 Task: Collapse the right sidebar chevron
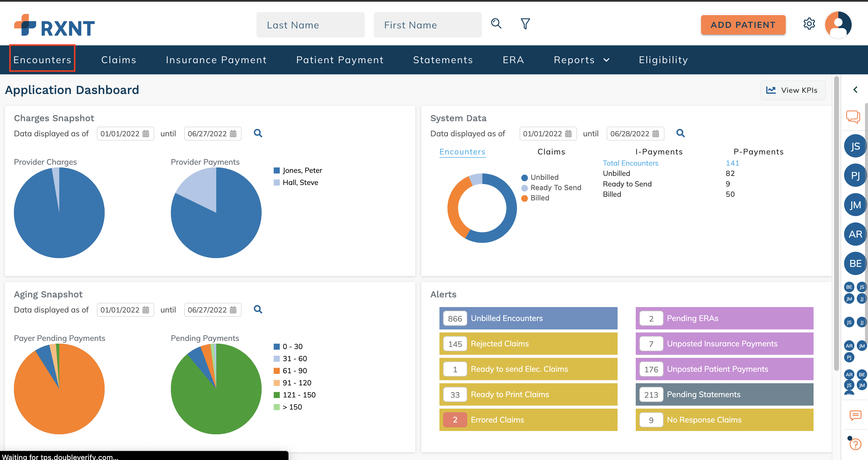point(855,89)
